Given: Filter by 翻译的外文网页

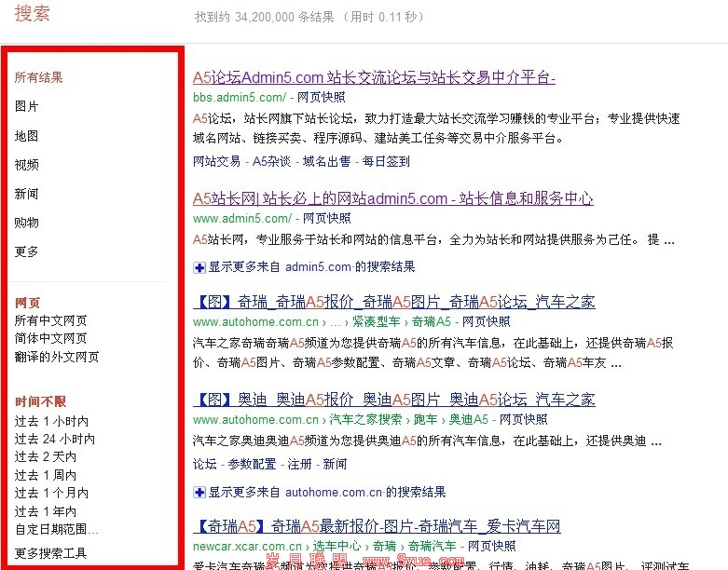Looking at the screenshot, I should pos(57,357).
